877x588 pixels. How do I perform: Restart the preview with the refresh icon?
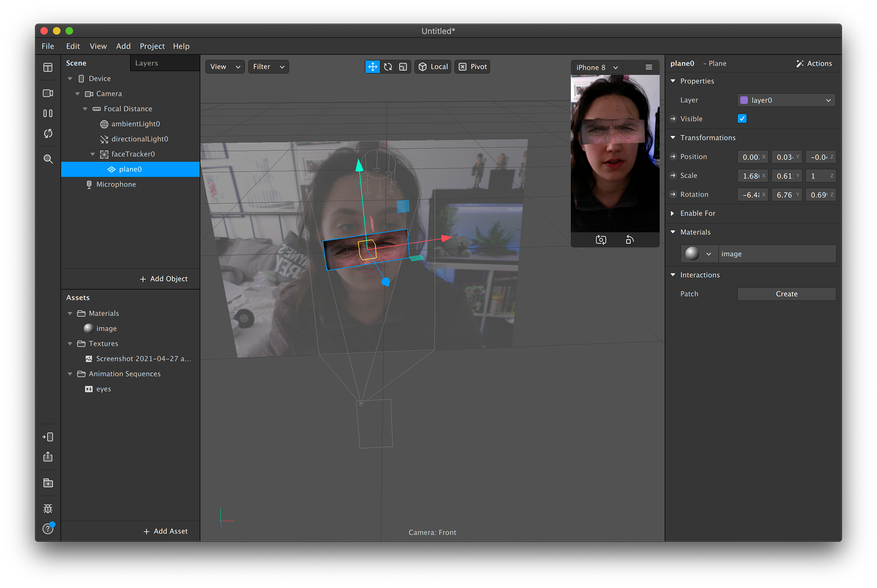(48, 133)
